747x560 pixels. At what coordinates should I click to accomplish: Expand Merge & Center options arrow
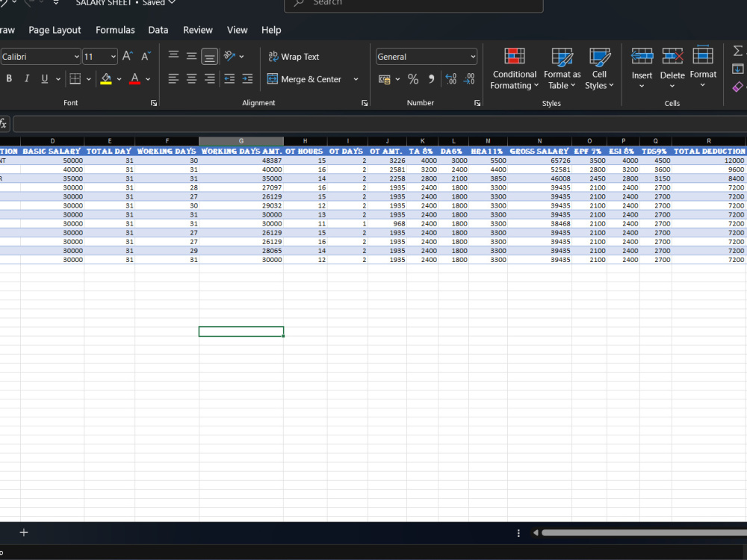pos(356,79)
